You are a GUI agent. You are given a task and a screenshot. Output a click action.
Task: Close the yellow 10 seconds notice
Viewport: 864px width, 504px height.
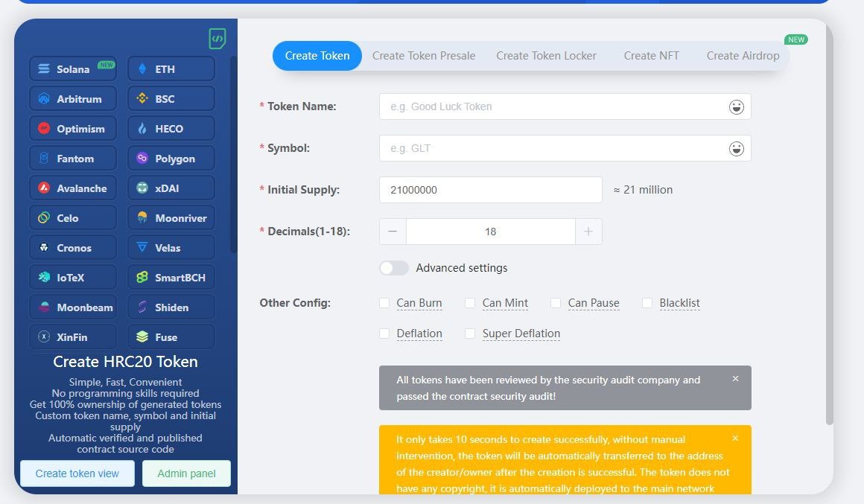[x=736, y=438]
